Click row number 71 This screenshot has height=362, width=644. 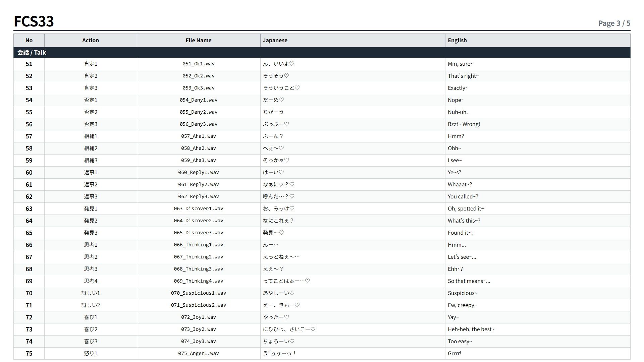[29, 305]
